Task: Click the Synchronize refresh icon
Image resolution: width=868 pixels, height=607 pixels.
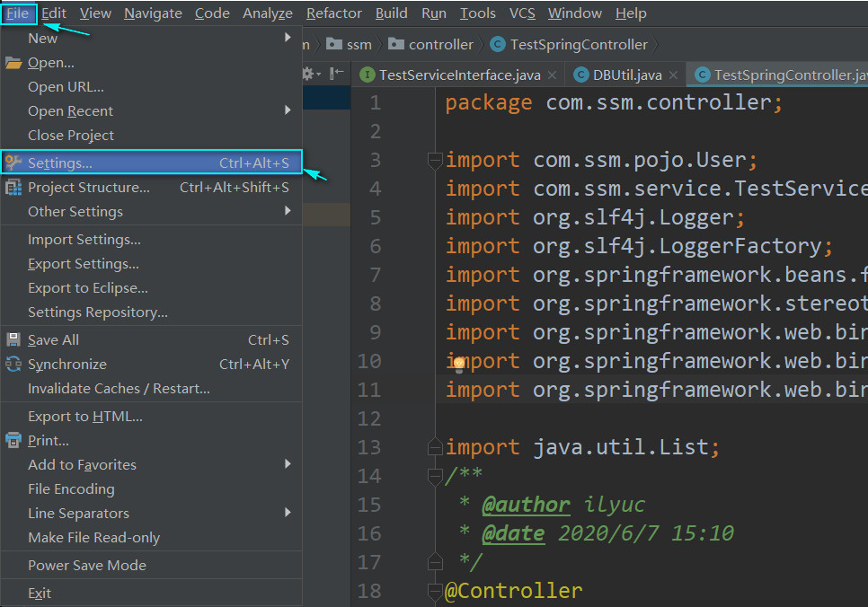Action: (13, 364)
